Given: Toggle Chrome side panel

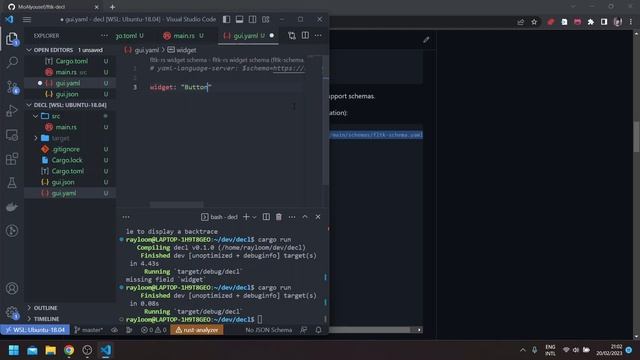Looking at the screenshot, I should click(604, 22).
